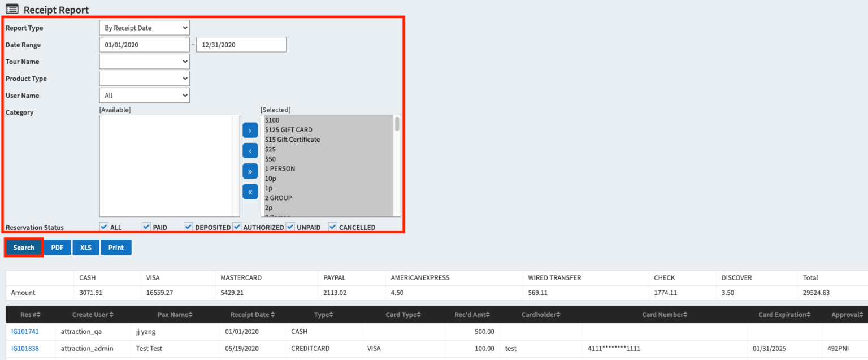Click the move all left double-arrow button
The width and height of the screenshot is (868, 360).
pos(250,192)
